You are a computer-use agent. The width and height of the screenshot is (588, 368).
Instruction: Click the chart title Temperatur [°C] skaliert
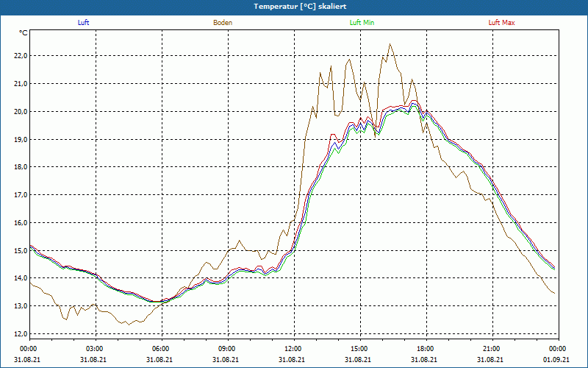click(300, 7)
